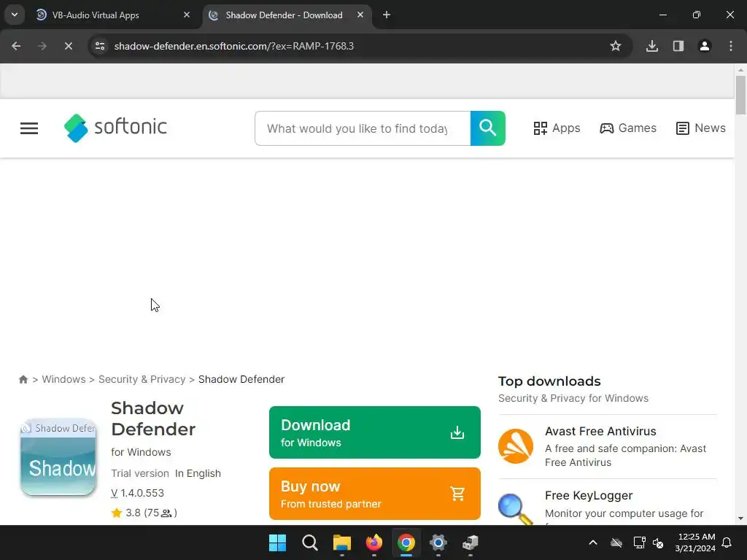Viewport: 747px width, 560px height.
Task: Open the Windows breadcrumb link
Action: (x=63, y=379)
